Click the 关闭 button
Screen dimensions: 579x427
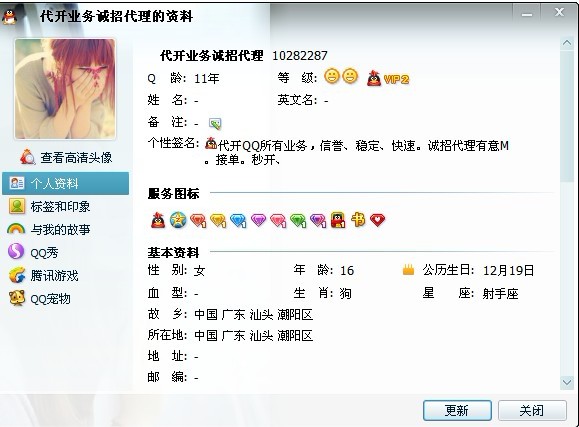click(532, 410)
